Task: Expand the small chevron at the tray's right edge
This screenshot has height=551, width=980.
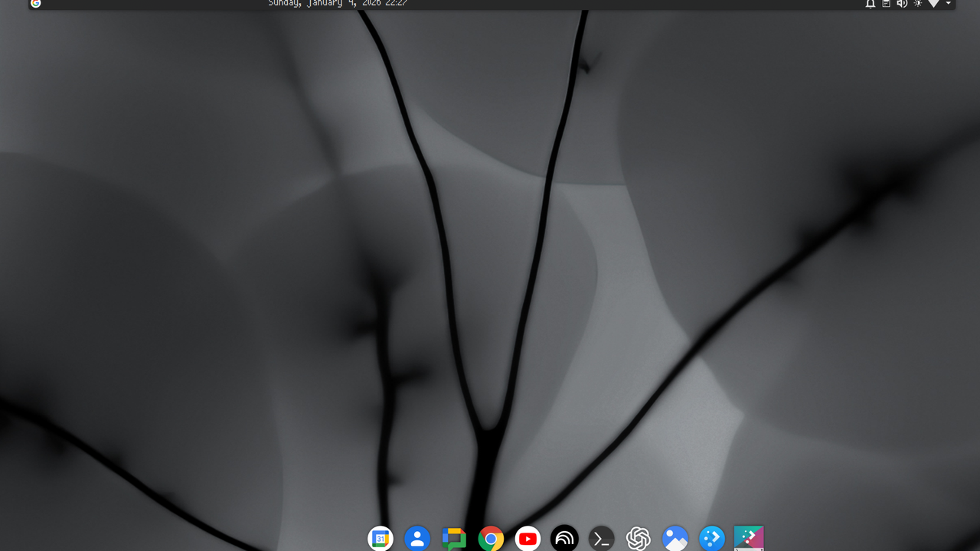Action: 948,4
